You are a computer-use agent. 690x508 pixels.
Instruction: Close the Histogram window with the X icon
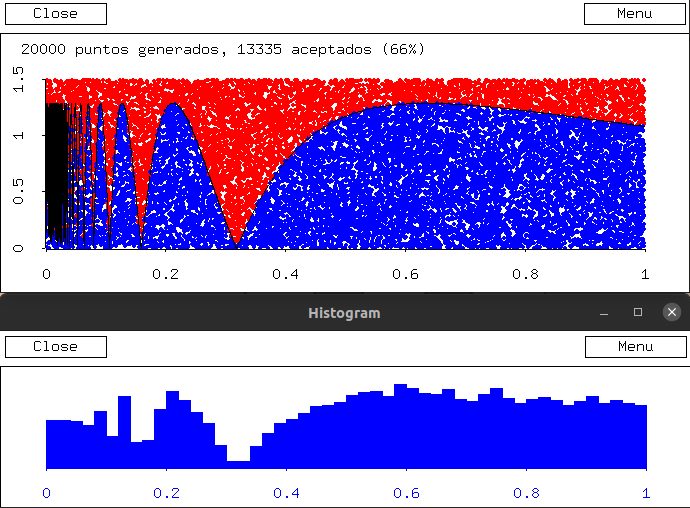[x=670, y=313]
